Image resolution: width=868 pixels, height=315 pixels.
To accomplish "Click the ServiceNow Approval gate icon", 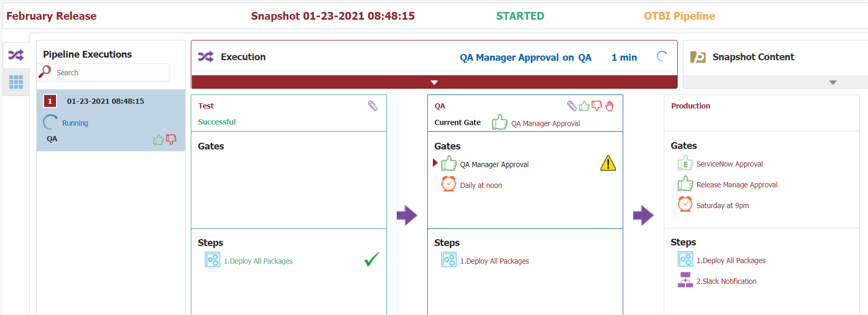I will pyautogui.click(x=685, y=163).
